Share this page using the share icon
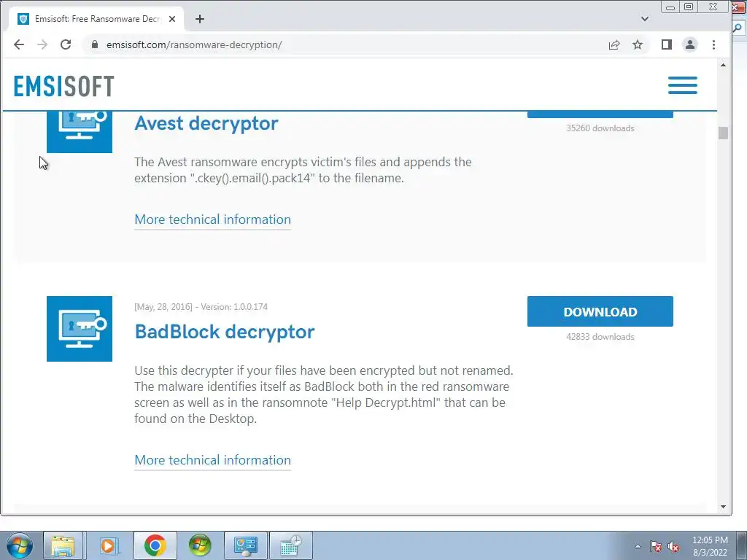This screenshot has width=747, height=560. pos(614,44)
